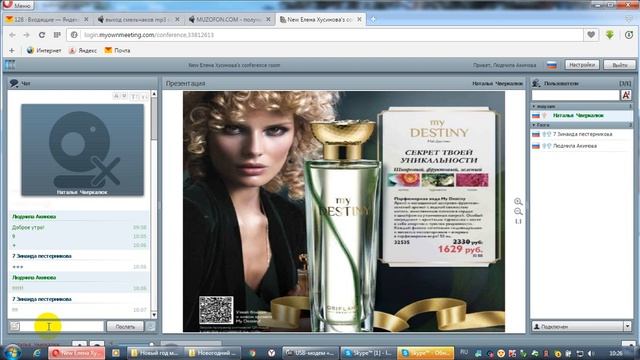This screenshot has height=360, width=640.
Task: Click the tray volume speaker icon
Action: pyautogui.click(x=591, y=353)
